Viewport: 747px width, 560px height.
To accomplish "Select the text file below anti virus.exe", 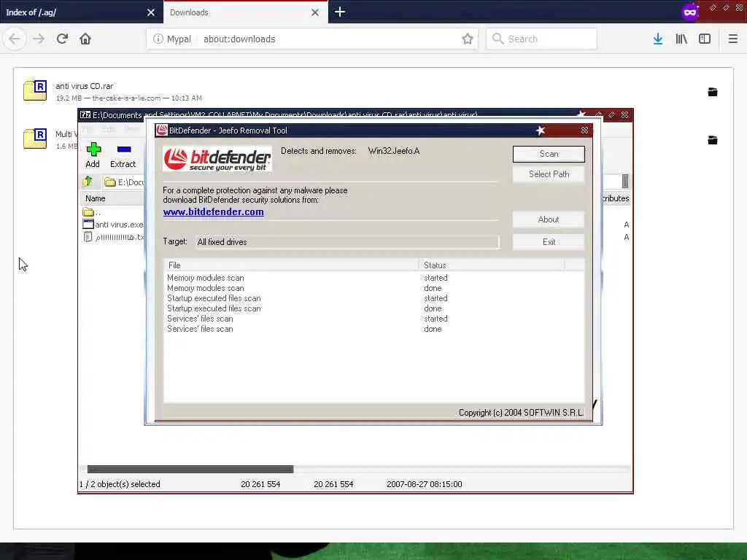I will click(x=113, y=237).
